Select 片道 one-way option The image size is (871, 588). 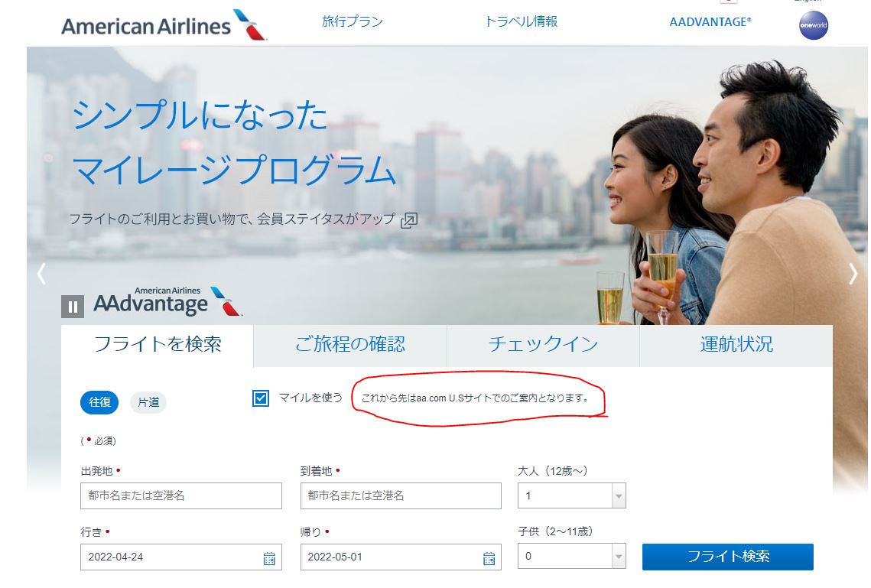148,402
